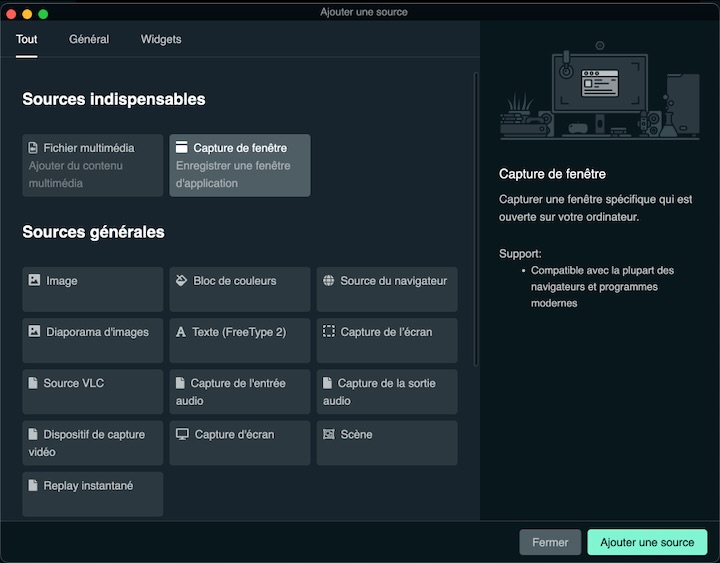Choose the Source VLC tile
The height and width of the screenshot is (563, 720).
[92, 391]
